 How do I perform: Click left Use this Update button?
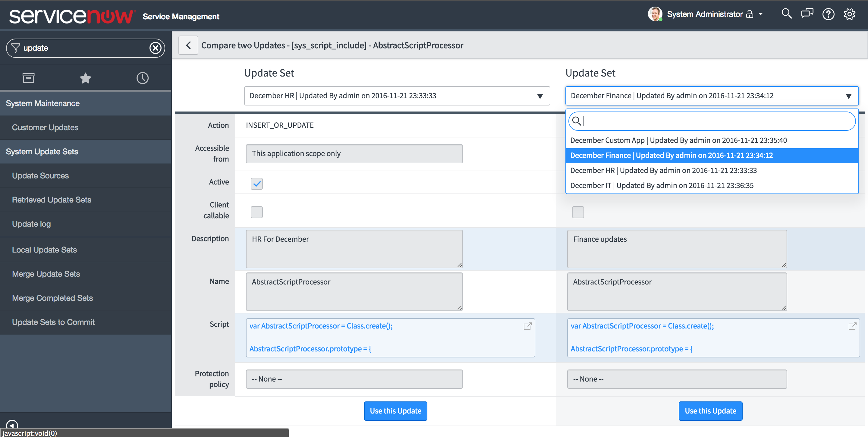pyautogui.click(x=396, y=411)
